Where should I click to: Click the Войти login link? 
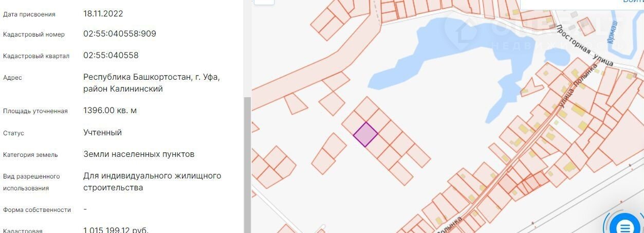pos(633,2)
